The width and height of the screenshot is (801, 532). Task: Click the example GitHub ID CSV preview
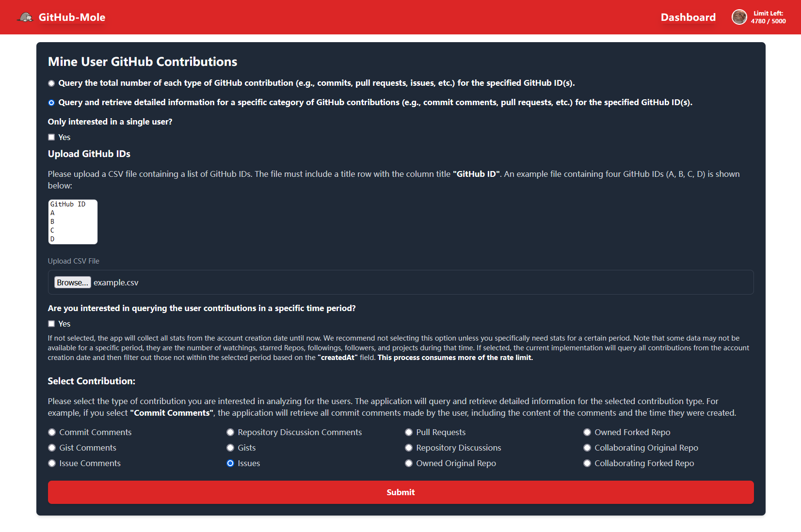pyautogui.click(x=73, y=222)
